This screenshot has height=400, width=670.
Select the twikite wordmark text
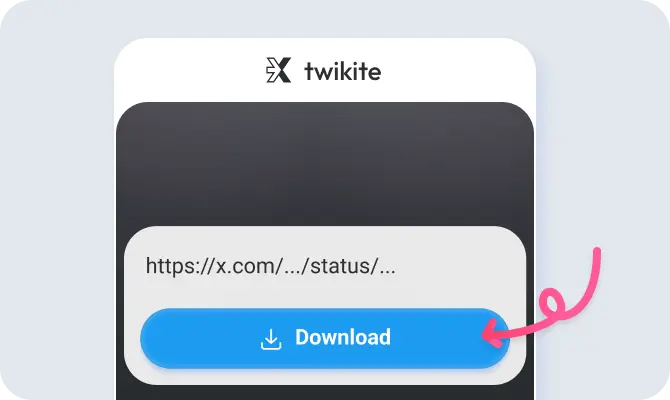click(x=343, y=71)
